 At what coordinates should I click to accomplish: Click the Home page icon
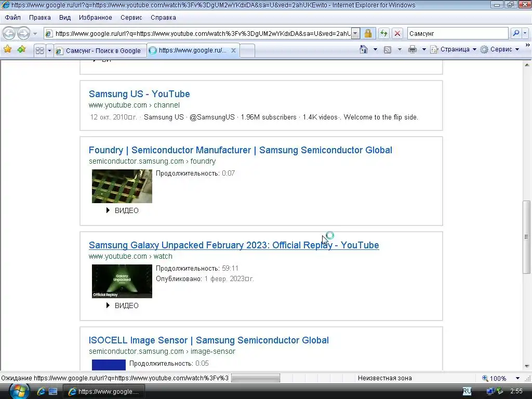363,49
